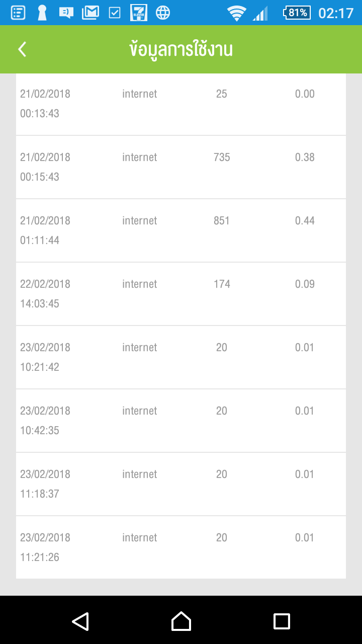
Task: Tap the back arrow in header
Action: coord(22,49)
